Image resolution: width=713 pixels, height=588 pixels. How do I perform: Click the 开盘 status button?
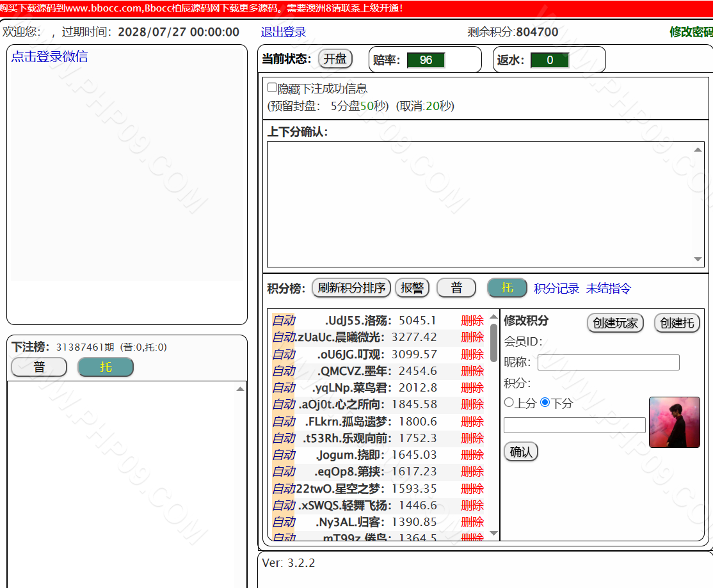(335, 59)
